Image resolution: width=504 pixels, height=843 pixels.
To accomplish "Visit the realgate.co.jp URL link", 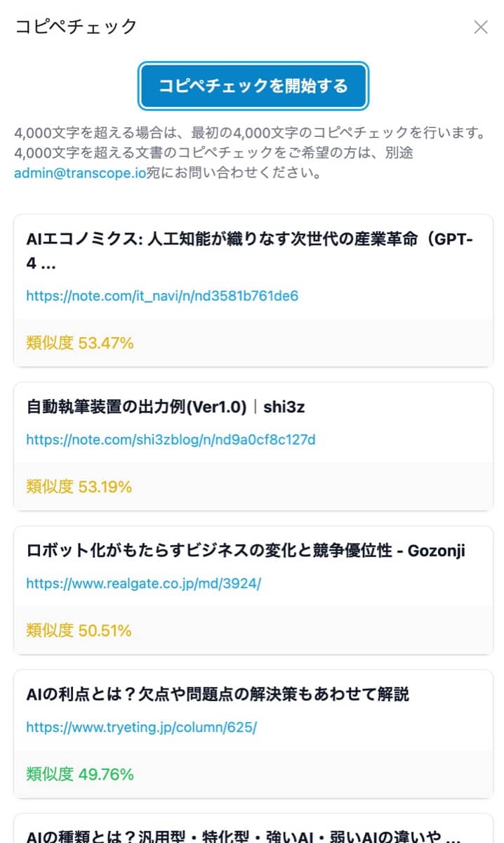I will [143, 584].
